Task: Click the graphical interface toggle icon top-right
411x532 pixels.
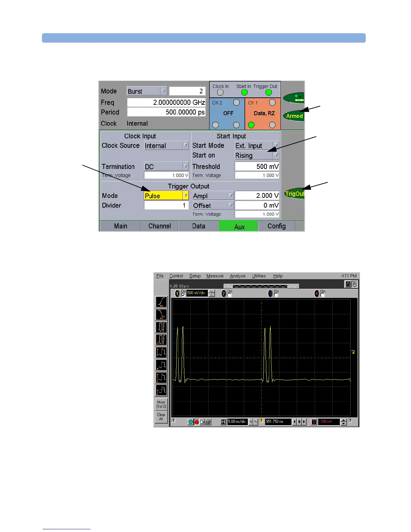Action: tap(348, 284)
